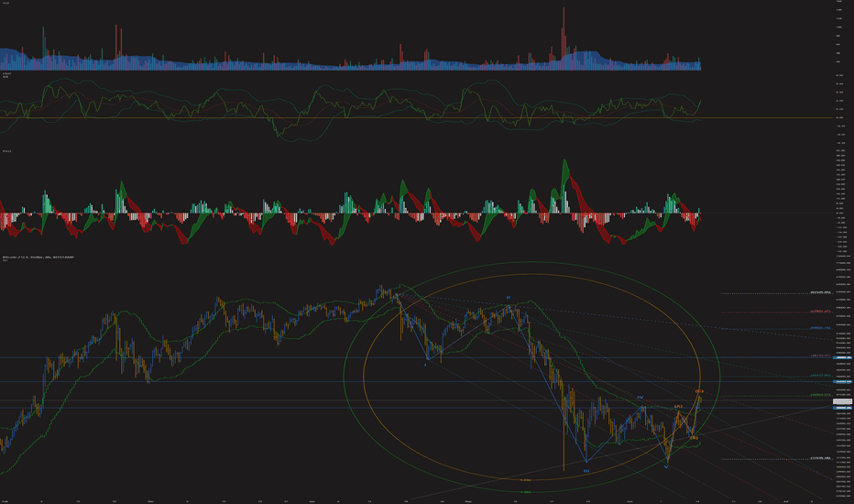
Task: Click the grey current price tag on price axis
Action: click(x=842, y=401)
